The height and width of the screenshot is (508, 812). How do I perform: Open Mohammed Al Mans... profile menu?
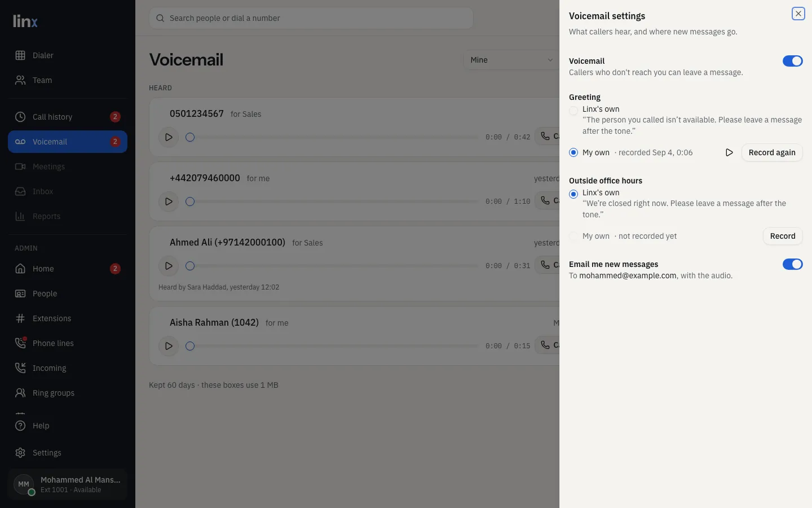coord(68,484)
